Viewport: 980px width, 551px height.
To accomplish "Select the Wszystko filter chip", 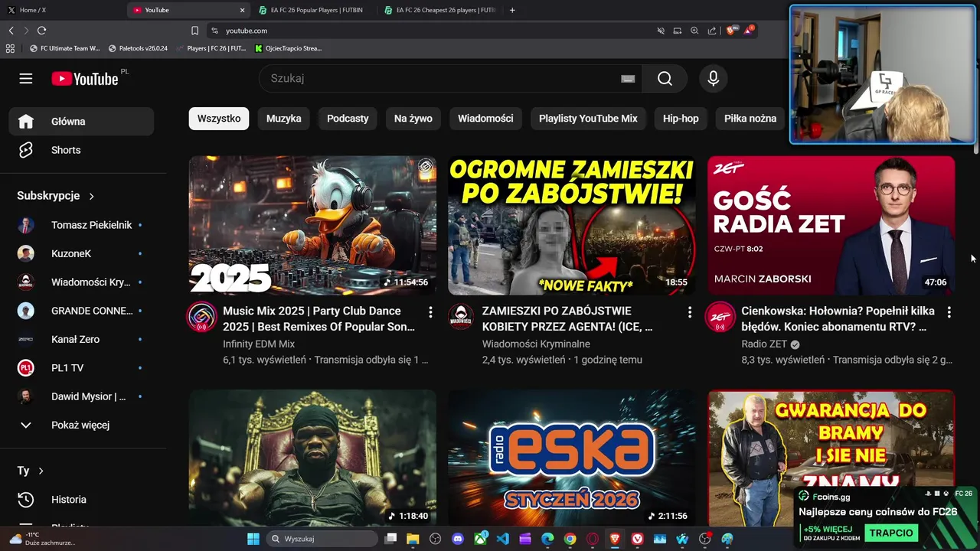I will [219, 119].
